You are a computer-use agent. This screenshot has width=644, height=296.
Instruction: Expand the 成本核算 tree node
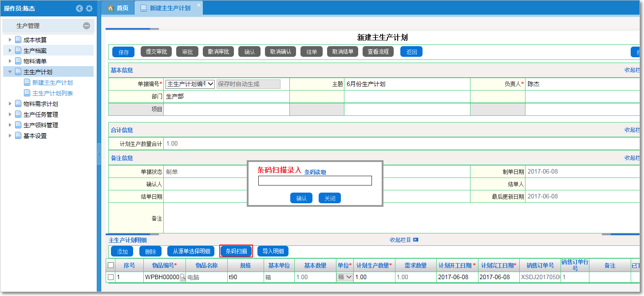tap(10, 39)
